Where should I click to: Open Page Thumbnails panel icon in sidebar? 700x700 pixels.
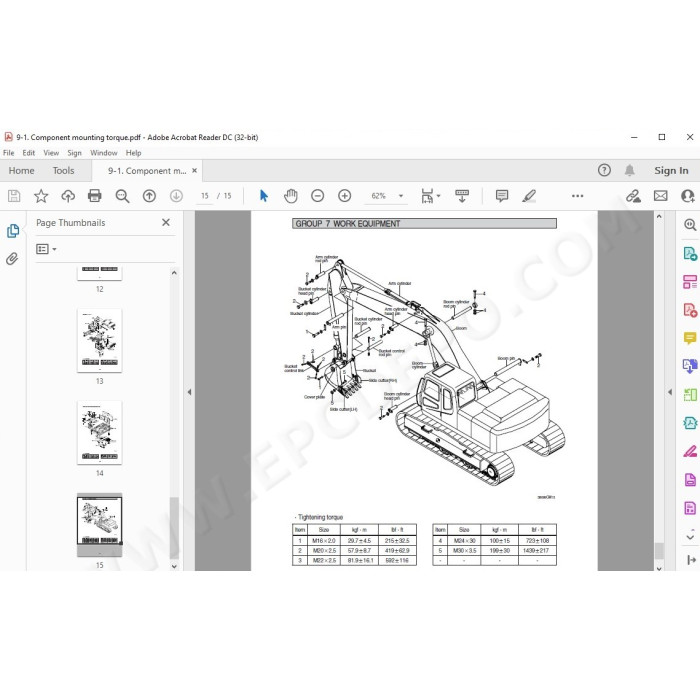(13, 231)
